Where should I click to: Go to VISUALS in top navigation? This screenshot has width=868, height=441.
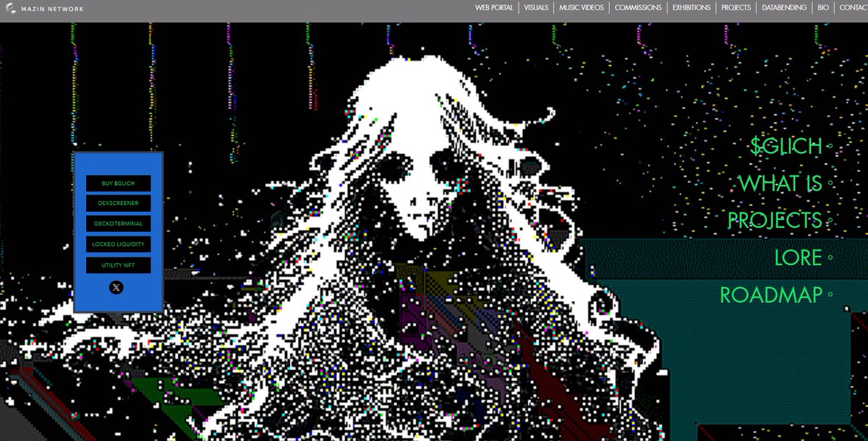tap(536, 8)
